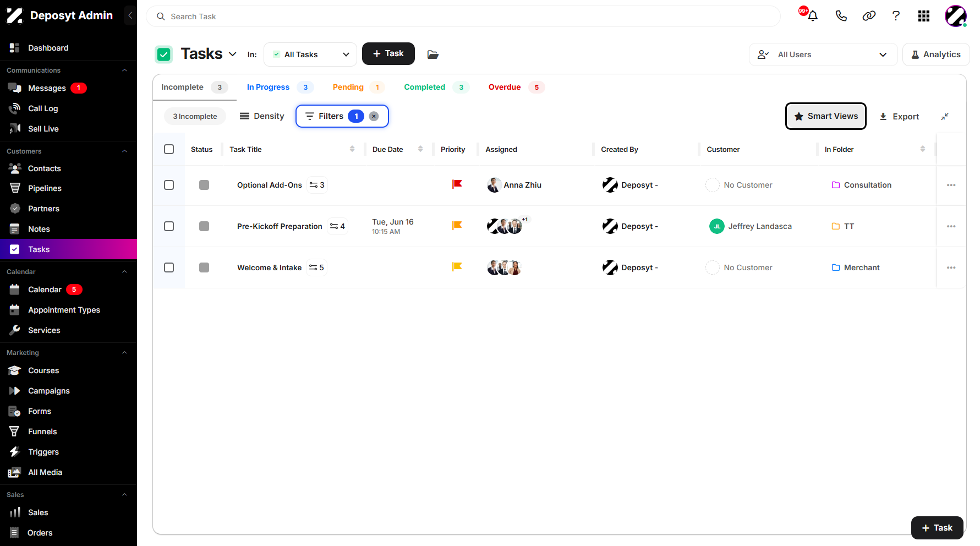
Task: Switch to the Overdue tab
Action: click(516, 87)
